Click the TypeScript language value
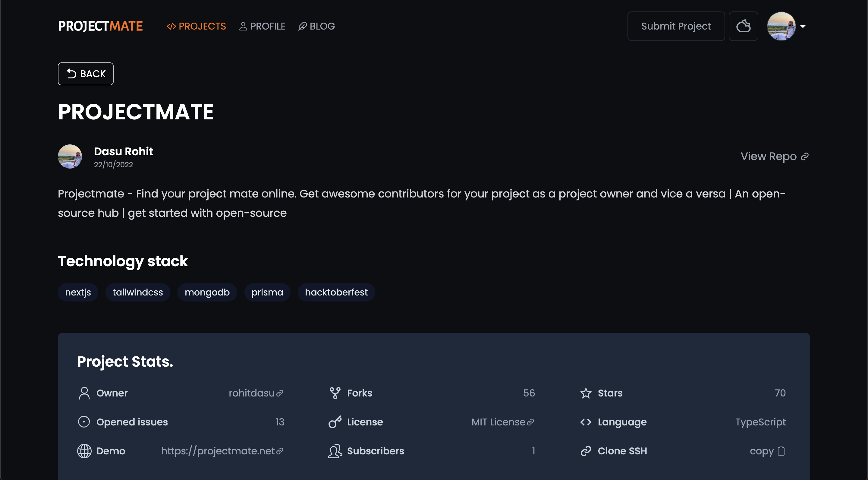This screenshot has width=868, height=480. point(760,422)
